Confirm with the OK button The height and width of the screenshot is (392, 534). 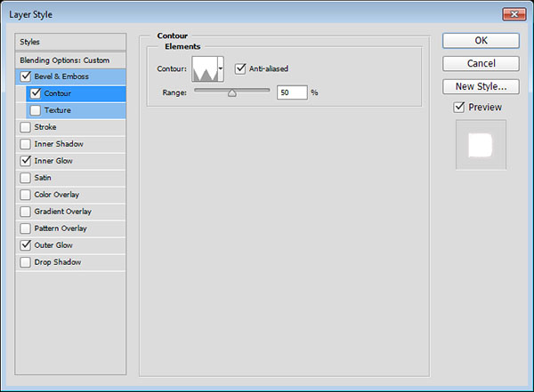click(x=481, y=41)
